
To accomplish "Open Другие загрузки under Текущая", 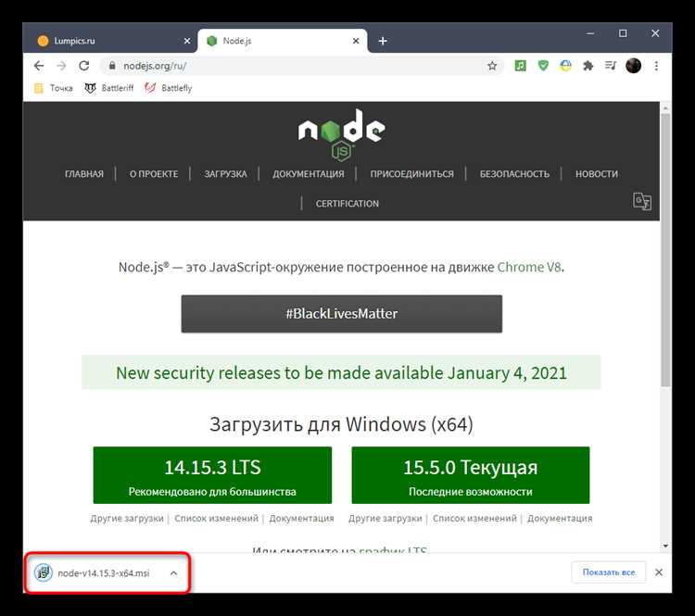I will pos(385,518).
